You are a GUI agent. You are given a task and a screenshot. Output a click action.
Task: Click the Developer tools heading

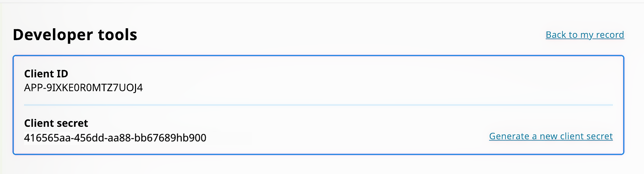(75, 35)
